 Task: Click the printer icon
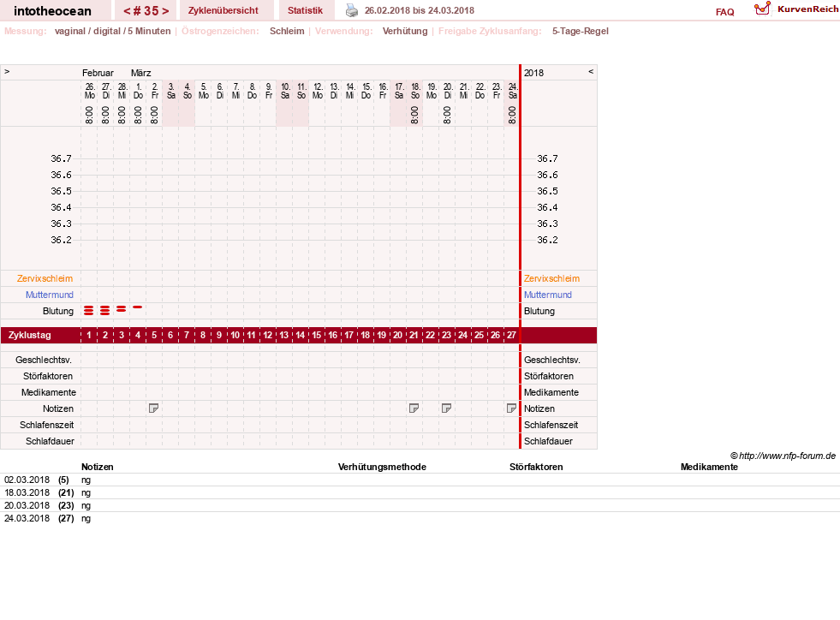pos(351,10)
